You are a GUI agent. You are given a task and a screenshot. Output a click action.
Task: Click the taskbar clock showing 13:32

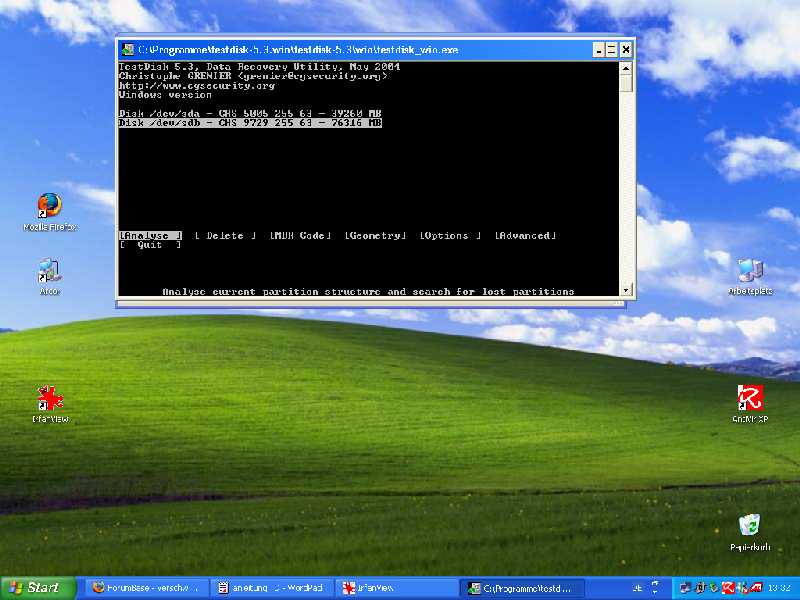point(779,588)
